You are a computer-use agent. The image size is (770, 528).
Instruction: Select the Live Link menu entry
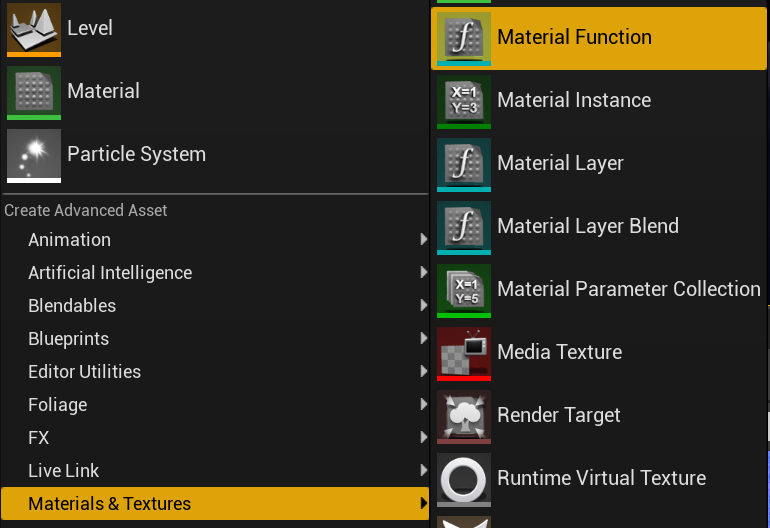point(215,471)
